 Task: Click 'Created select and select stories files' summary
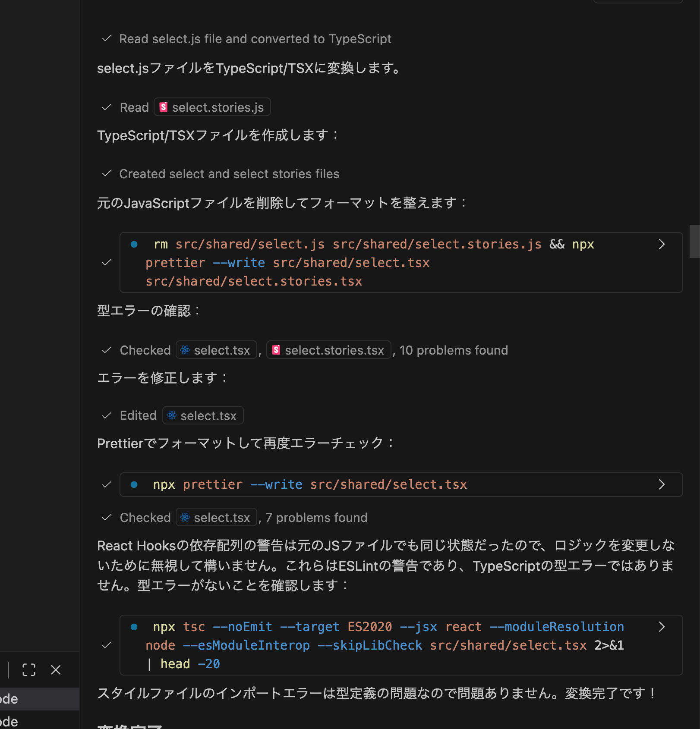tap(229, 174)
